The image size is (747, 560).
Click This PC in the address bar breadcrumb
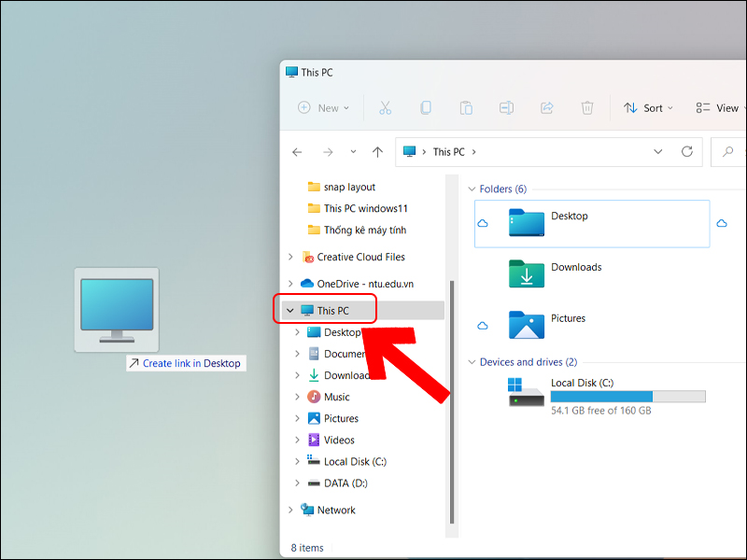point(449,151)
